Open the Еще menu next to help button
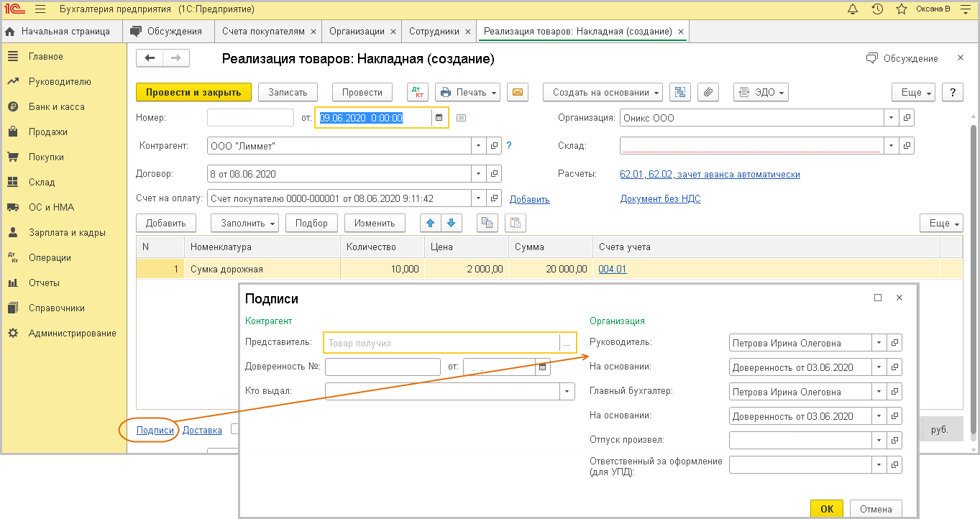 coord(913,92)
